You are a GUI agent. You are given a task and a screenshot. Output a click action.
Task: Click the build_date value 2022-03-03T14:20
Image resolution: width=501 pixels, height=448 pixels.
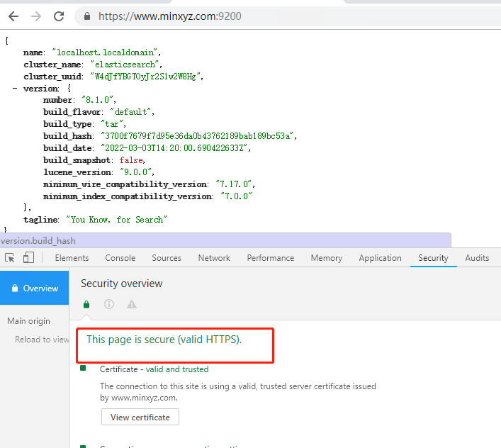click(x=174, y=148)
